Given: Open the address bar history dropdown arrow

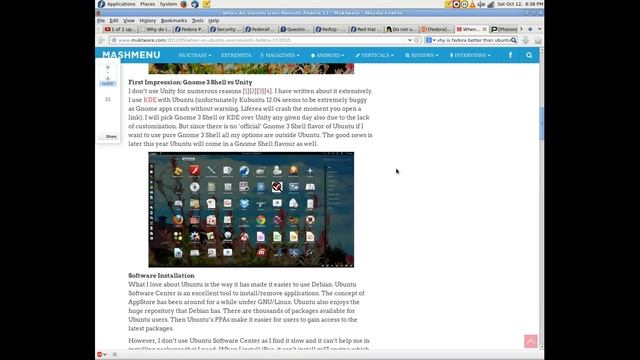Looking at the screenshot, I should 409,40.
